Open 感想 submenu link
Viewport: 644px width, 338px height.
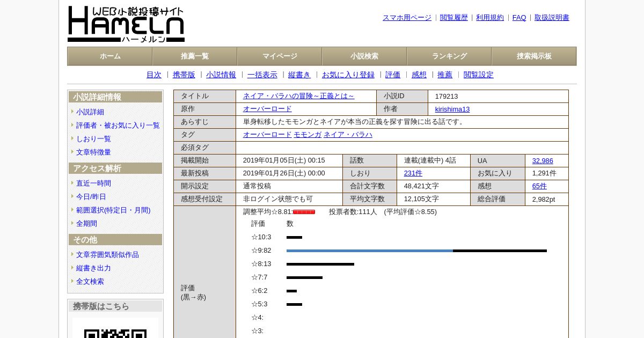click(419, 75)
